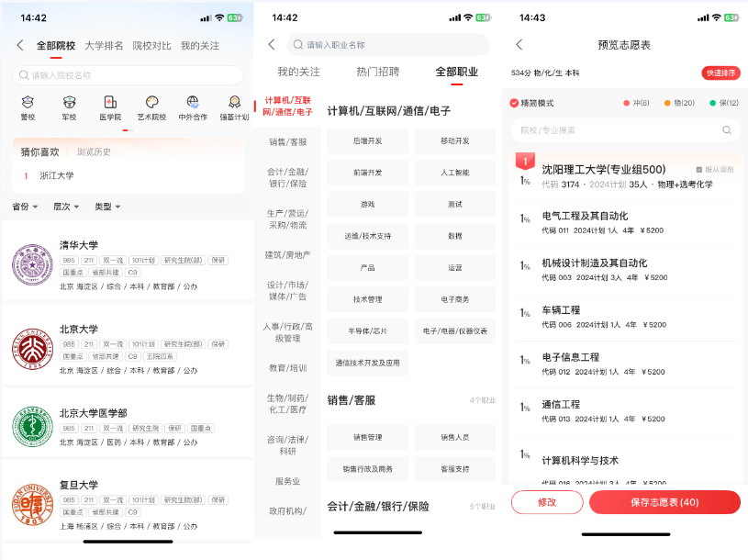
Task: Open 我的关注 tab beside 院校对比
Action: 200,46
